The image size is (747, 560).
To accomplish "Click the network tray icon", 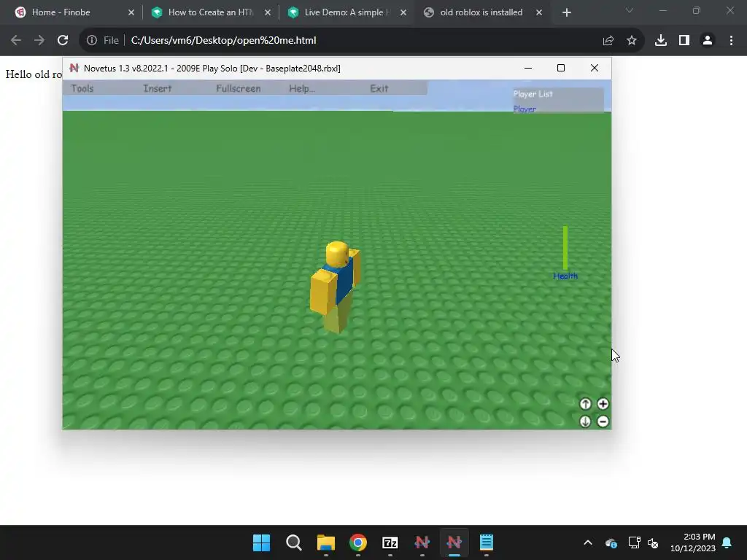I will point(634,542).
